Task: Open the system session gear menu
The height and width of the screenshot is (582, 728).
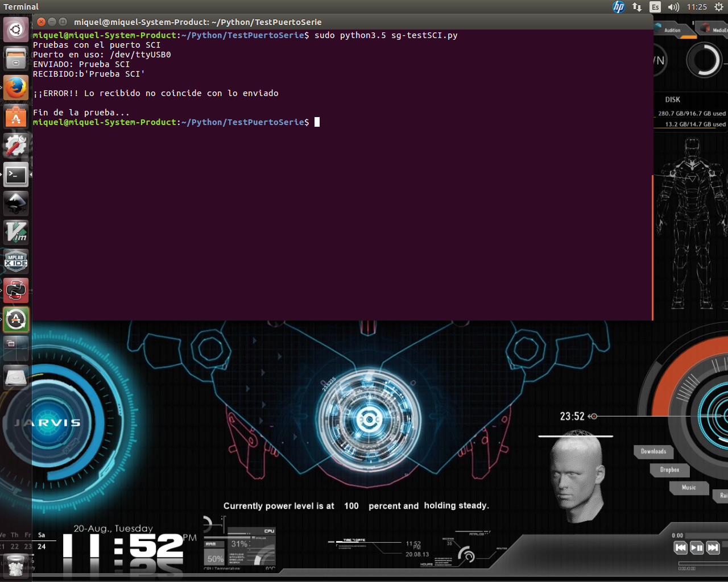Action: click(718, 7)
